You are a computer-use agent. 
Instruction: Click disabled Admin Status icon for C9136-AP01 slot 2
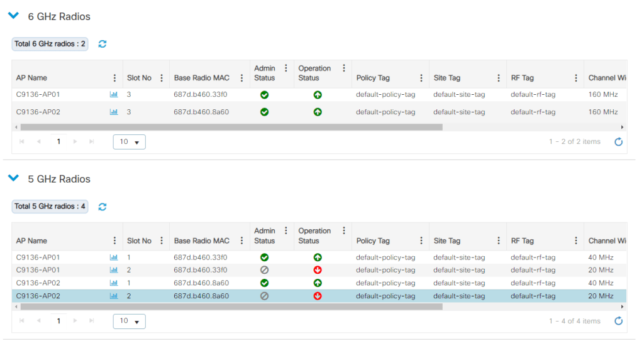[x=264, y=270]
